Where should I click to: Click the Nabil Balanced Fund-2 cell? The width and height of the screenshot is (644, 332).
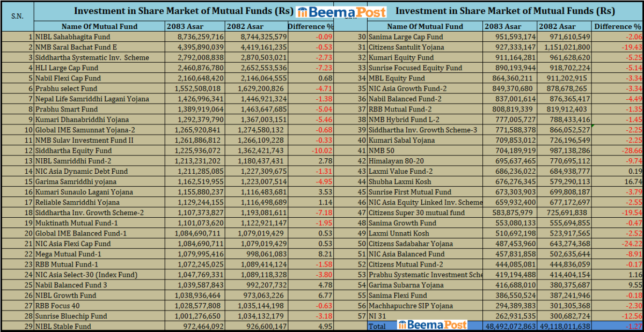(x=425, y=99)
